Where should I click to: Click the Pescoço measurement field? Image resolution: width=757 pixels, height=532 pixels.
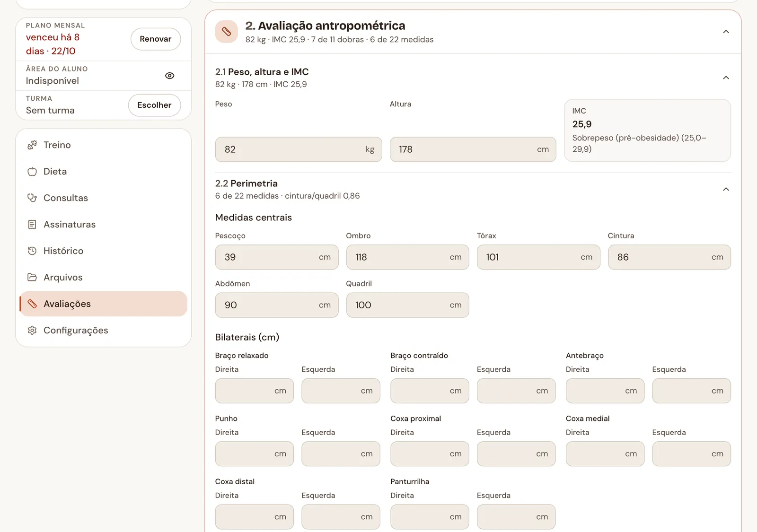277,257
